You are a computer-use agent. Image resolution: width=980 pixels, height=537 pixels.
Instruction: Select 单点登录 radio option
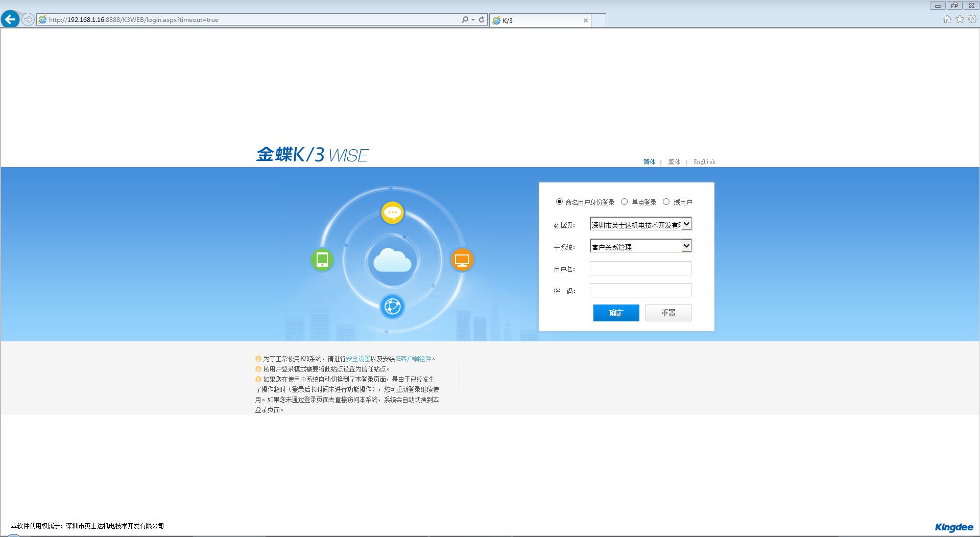pyautogui.click(x=624, y=202)
